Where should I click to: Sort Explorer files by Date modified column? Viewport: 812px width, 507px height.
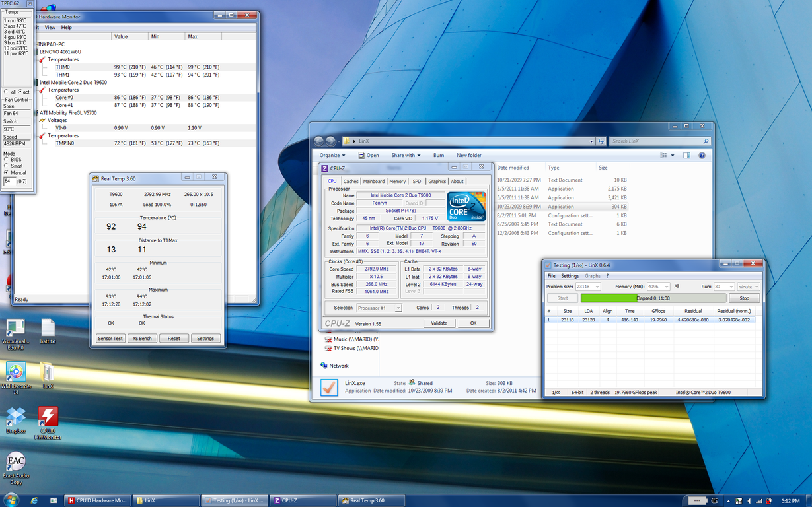pos(513,168)
